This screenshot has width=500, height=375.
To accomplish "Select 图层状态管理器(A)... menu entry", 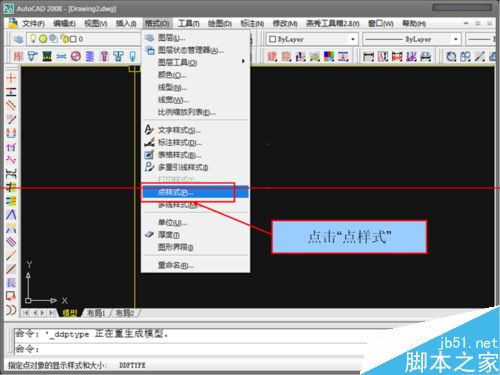I will [x=196, y=50].
